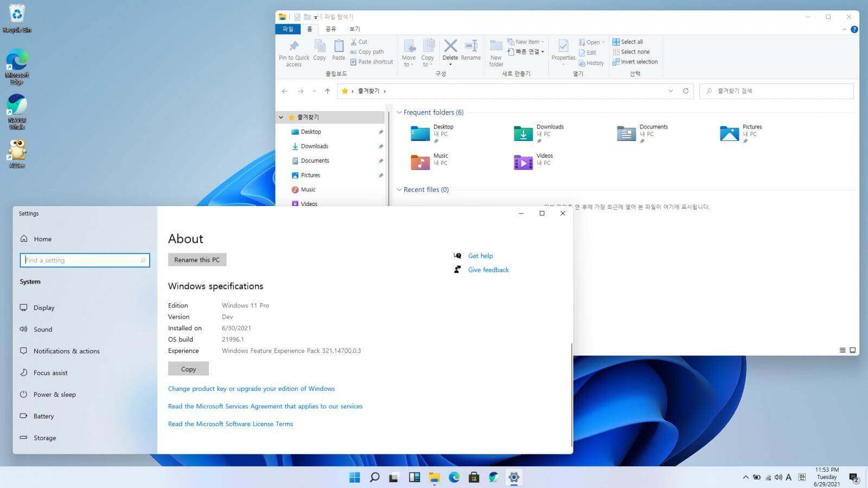
Task: Click the Settings window vertical scrollbar
Action: coord(572,394)
